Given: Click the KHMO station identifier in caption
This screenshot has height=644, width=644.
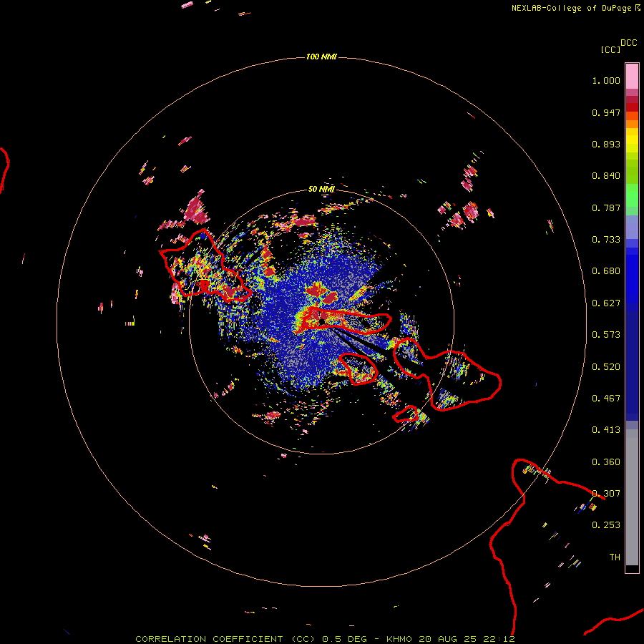Looking at the screenshot, I should [x=399, y=639].
